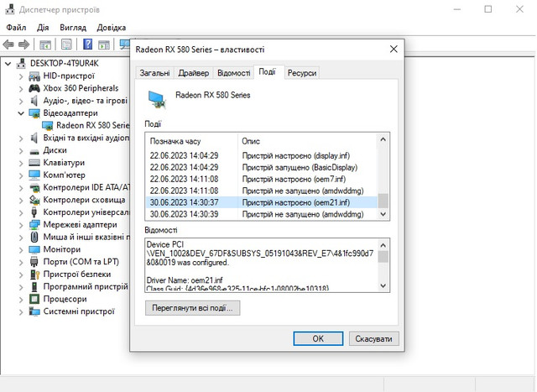Screen dimensions: 537x392
Task: Switch to the Відомості tab
Action: click(234, 73)
